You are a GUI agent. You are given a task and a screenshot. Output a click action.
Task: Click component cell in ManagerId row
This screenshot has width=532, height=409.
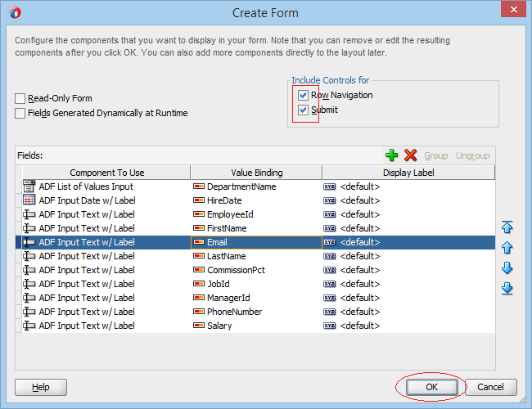point(106,298)
